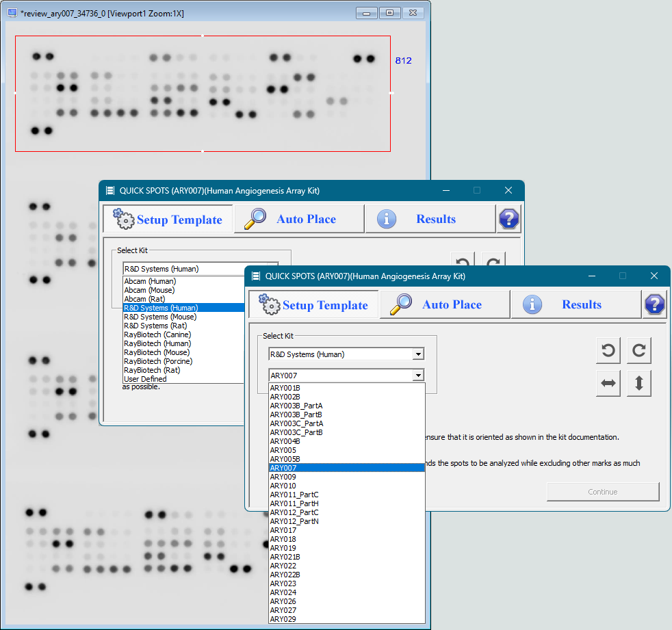Select highlighted ARY007 list item
This screenshot has width=672, height=630.
[x=347, y=468]
